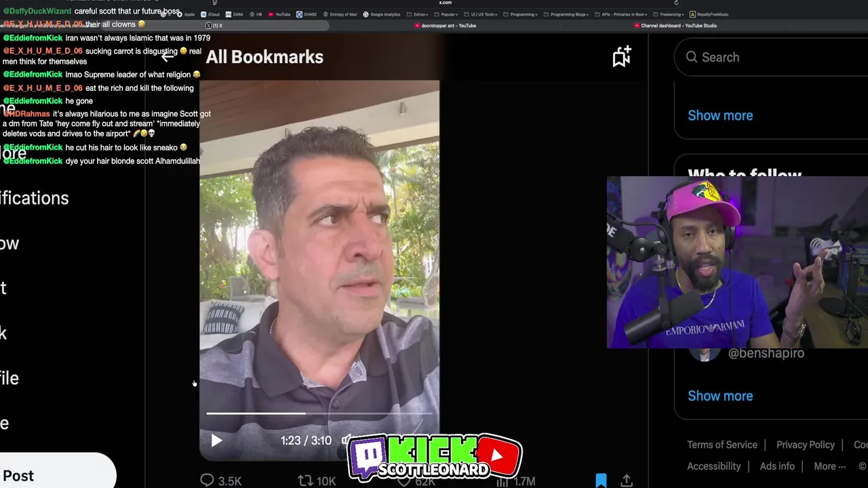Open Privacy Policy link
The height and width of the screenshot is (488, 868).
click(806, 445)
